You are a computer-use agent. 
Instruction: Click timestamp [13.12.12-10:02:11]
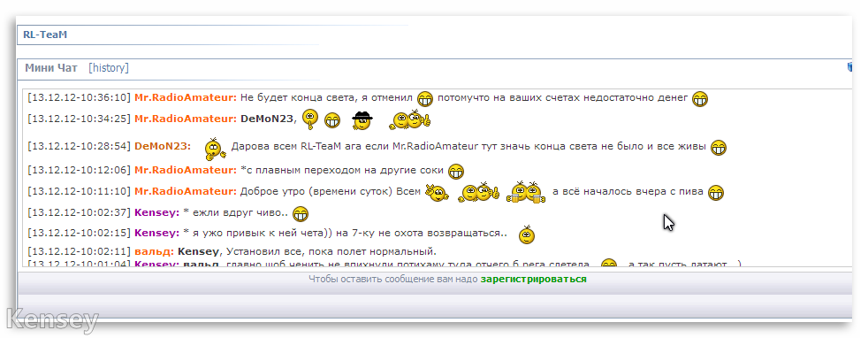80,251
